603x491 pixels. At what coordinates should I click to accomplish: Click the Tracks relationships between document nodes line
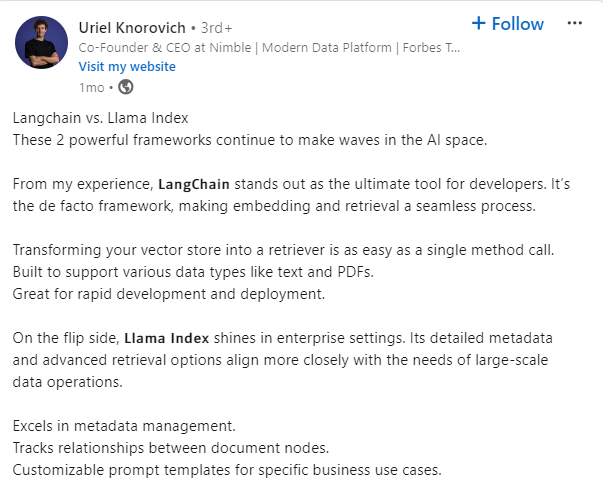(x=171, y=447)
